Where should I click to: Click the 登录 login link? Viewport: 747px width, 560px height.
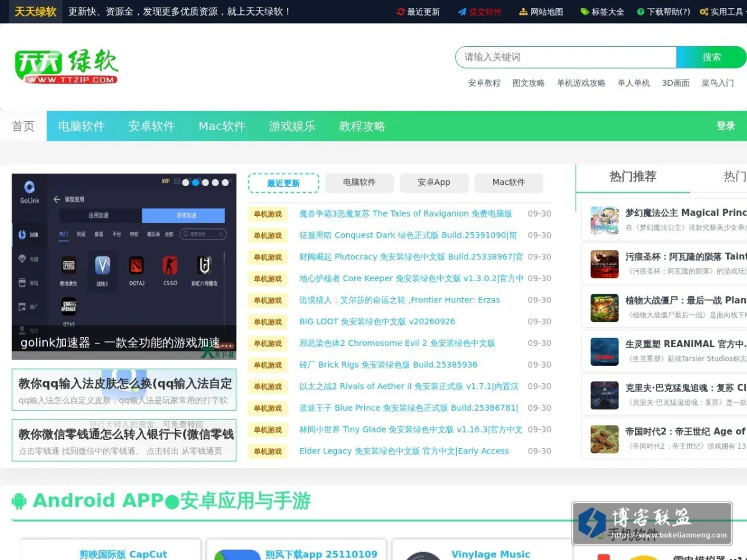coord(726,126)
